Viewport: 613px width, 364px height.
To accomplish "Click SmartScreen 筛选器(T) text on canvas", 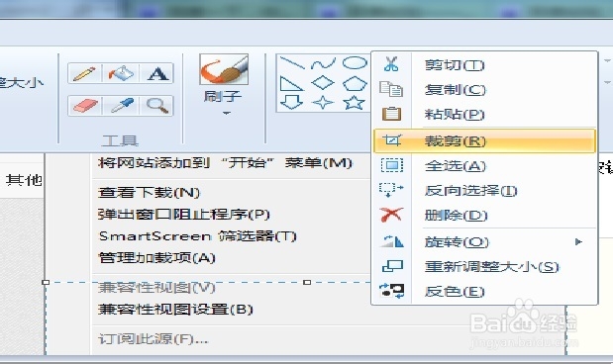I will (x=197, y=235).
